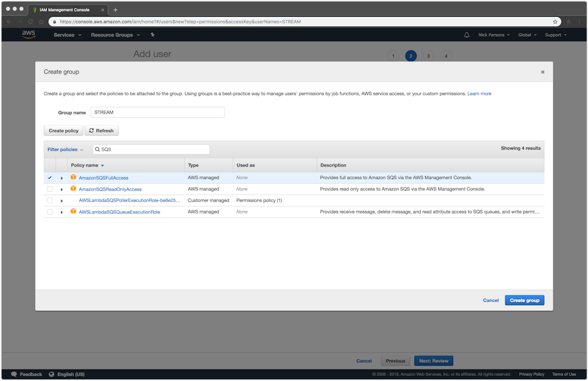The image size is (588, 381).
Task: Check the AmazonSQSReadOnlyAccess policy checkbox
Action: [50, 189]
